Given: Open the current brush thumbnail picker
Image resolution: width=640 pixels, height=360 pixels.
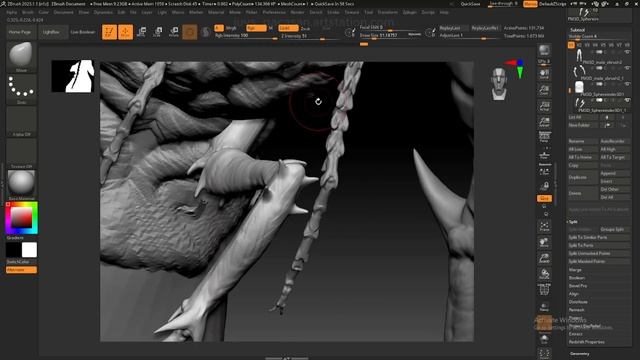Looking at the screenshot, I should (x=21, y=56).
